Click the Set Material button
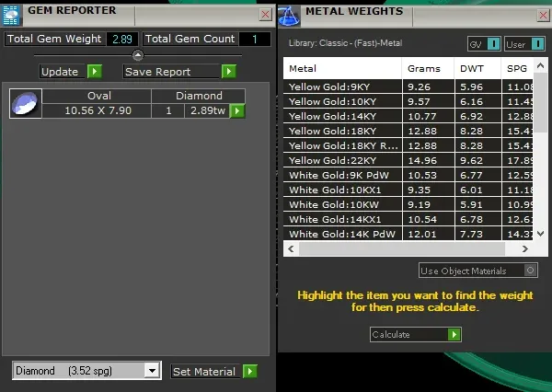The image size is (552, 392). coord(206,371)
